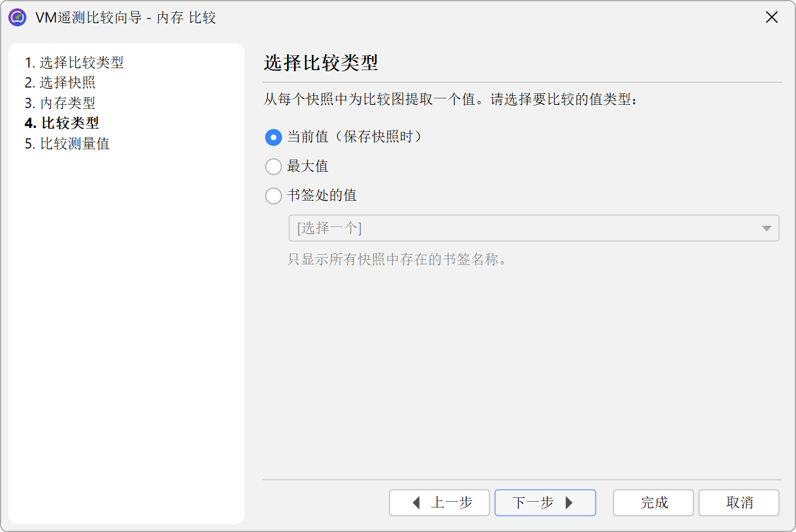Choose the 最大值 radio option
Viewport: 796px width, 532px height.
(273, 167)
